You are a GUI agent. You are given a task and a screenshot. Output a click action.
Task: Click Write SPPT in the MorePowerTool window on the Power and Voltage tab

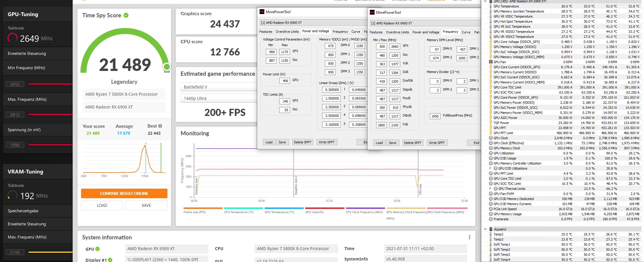326,142
